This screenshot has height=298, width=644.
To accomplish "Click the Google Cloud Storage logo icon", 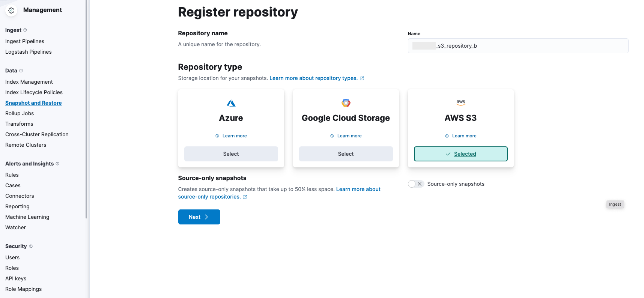I will [x=346, y=103].
